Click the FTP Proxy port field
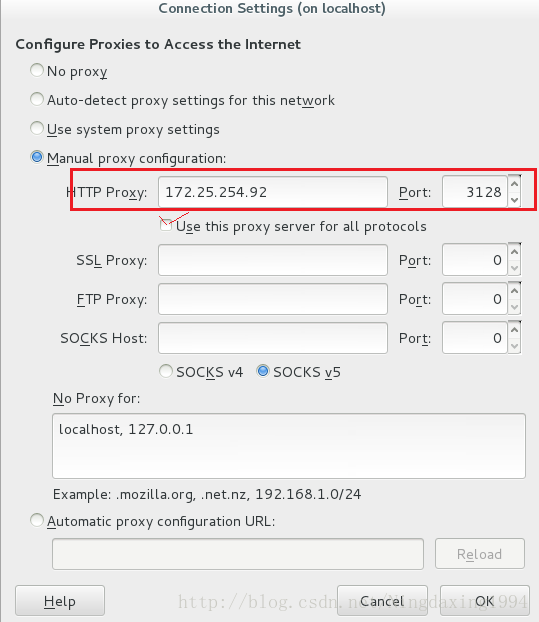The image size is (539, 622). pos(475,299)
